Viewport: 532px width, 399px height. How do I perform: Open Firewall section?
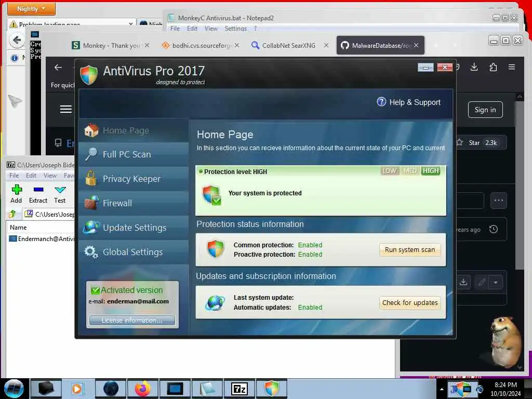(x=134, y=203)
